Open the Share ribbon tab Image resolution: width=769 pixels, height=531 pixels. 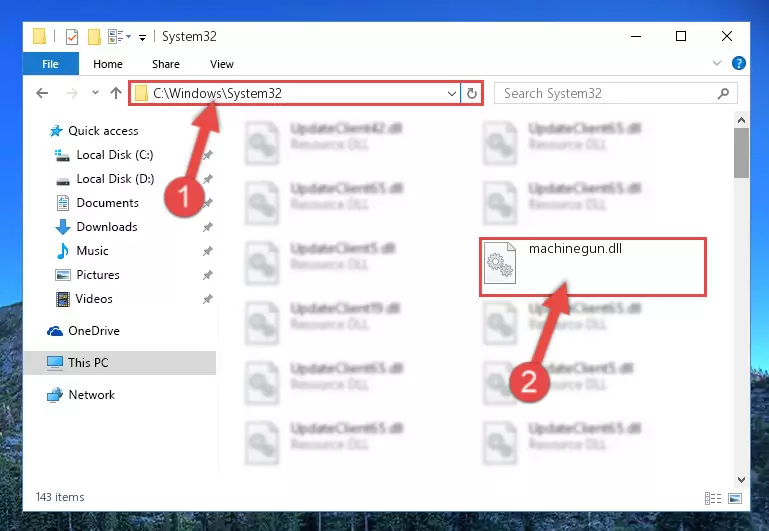(166, 64)
